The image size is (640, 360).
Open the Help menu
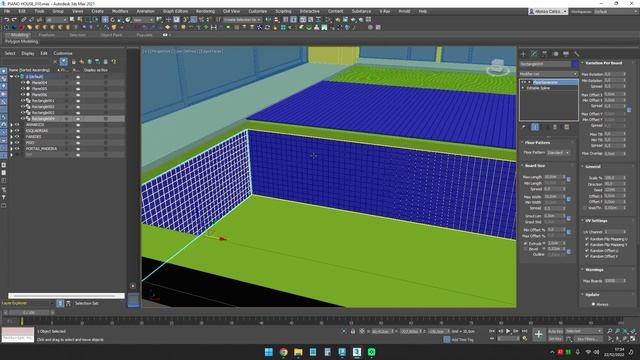coord(422,11)
